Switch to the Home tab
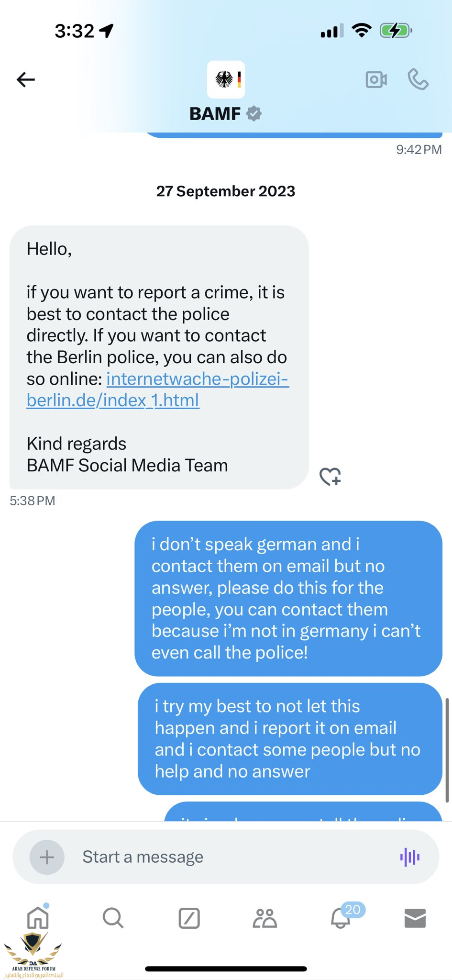The height and width of the screenshot is (980, 452). click(x=38, y=918)
